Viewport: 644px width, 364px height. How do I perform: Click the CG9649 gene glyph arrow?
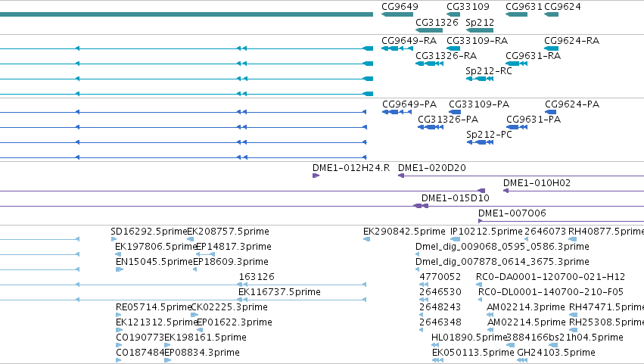tap(397, 15)
